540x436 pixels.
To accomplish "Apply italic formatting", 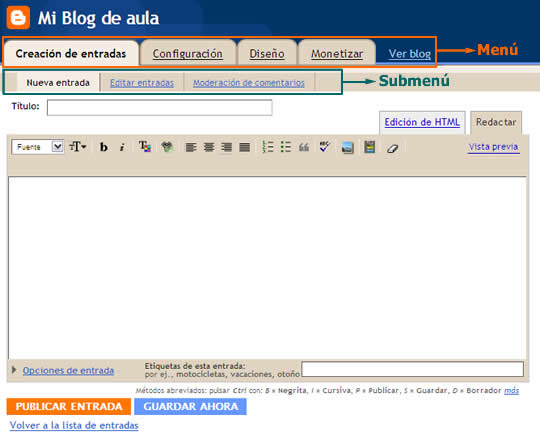I will click(122, 147).
